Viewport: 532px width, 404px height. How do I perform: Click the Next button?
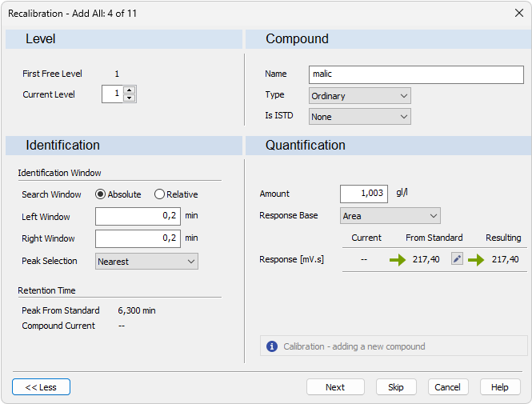point(335,387)
